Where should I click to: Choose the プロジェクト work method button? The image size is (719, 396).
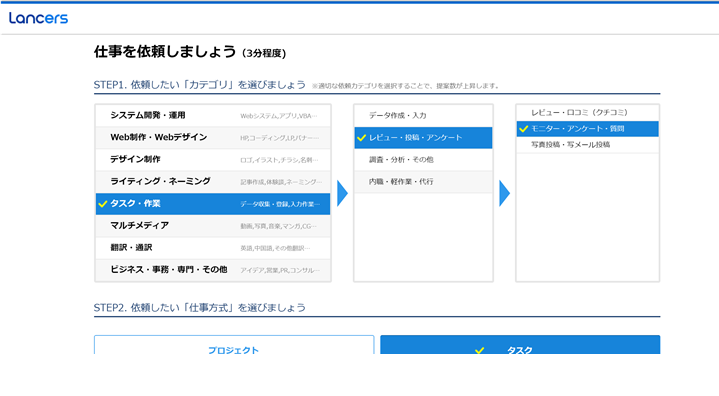pos(234,345)
